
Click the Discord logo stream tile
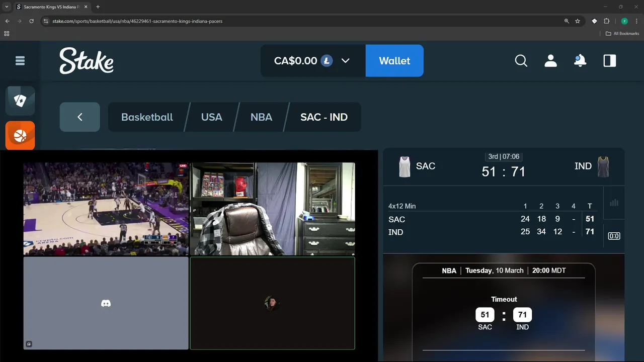(106, 303)
